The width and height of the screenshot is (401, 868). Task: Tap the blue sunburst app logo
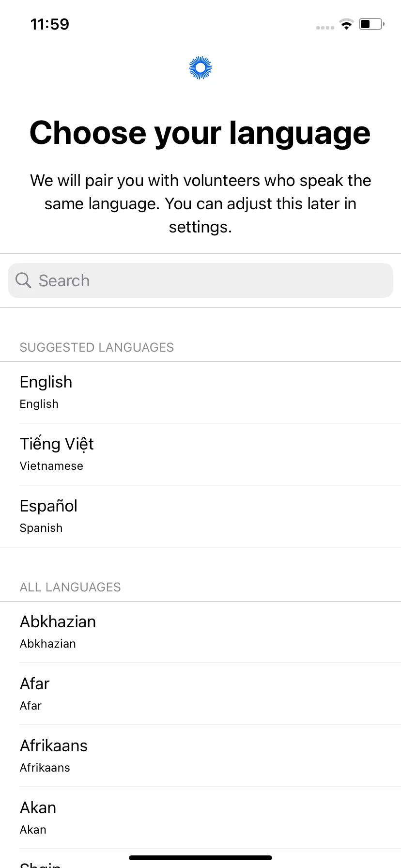pyautogui.click(x=200, y=68)
